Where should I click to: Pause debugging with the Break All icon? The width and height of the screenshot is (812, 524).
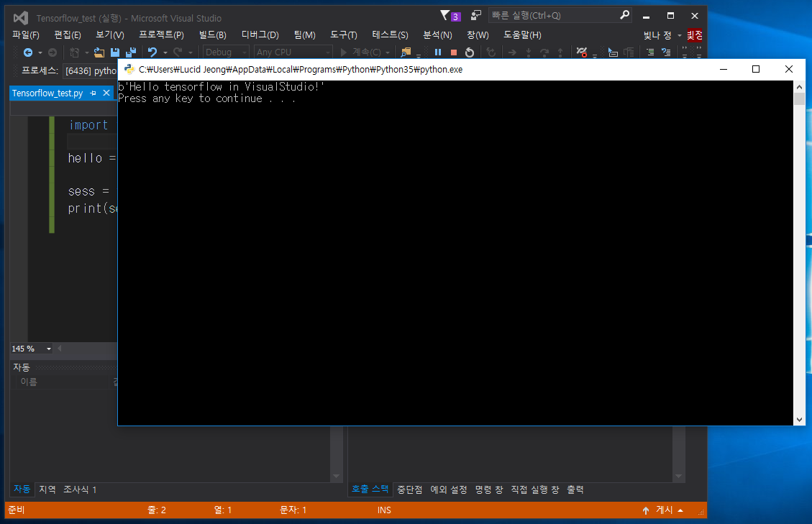[x=438, y=52]
